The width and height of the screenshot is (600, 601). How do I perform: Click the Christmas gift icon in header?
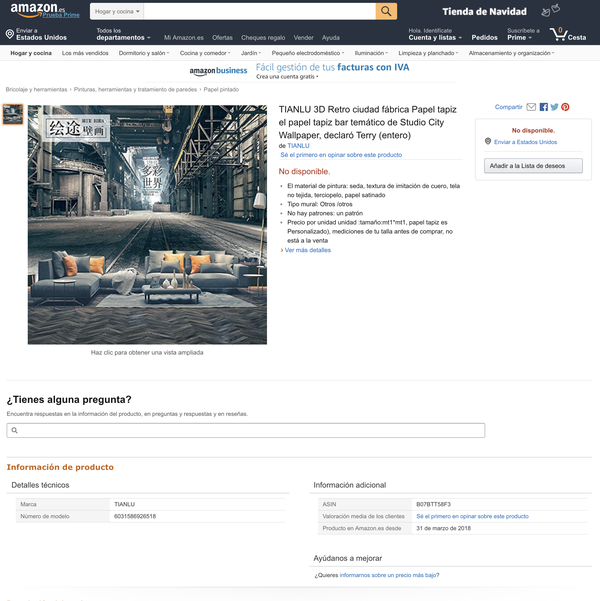(550, 10)
